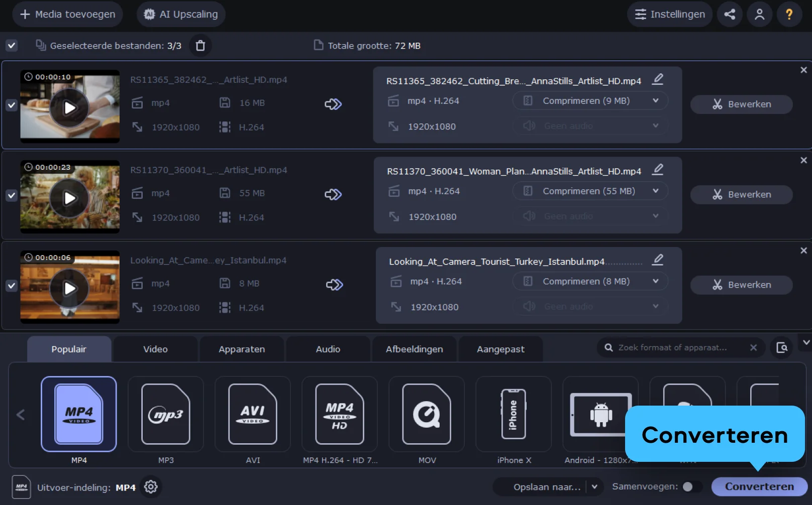Open the user account icon
The width and height of the screenshot is (812, 505).
click(759, 14)
